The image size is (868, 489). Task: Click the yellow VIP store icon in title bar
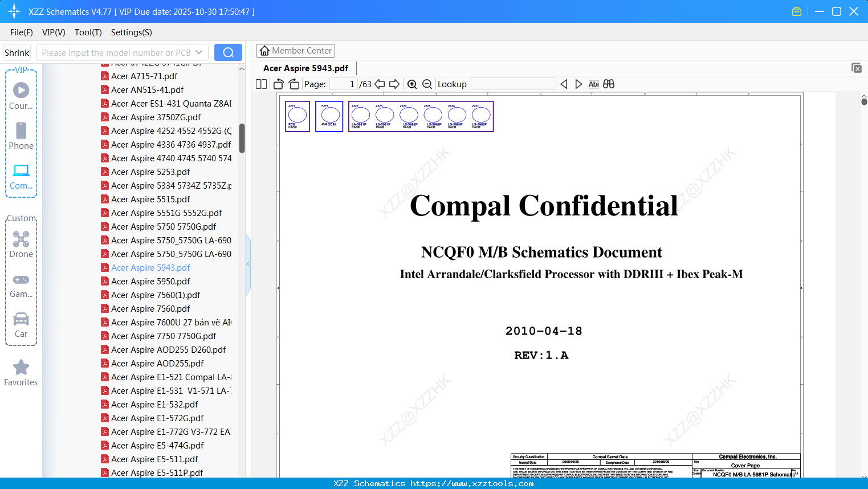click(x=797, y=11)
